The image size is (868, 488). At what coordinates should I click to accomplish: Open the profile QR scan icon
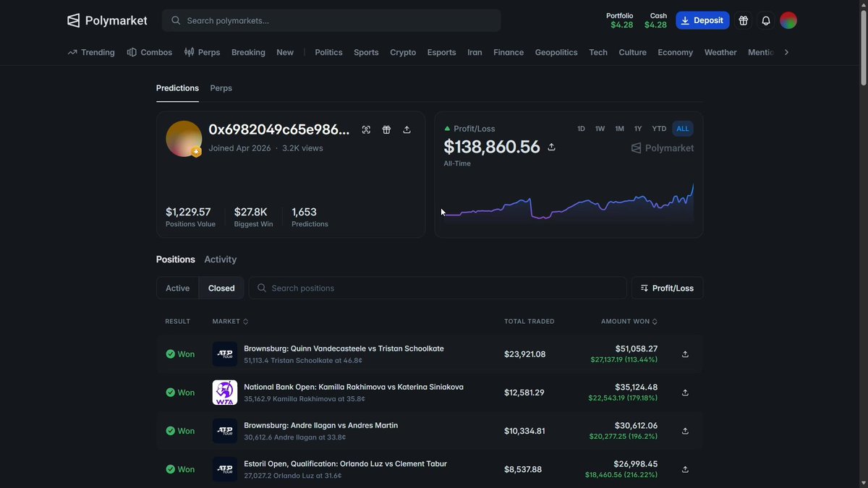[366, 129]
